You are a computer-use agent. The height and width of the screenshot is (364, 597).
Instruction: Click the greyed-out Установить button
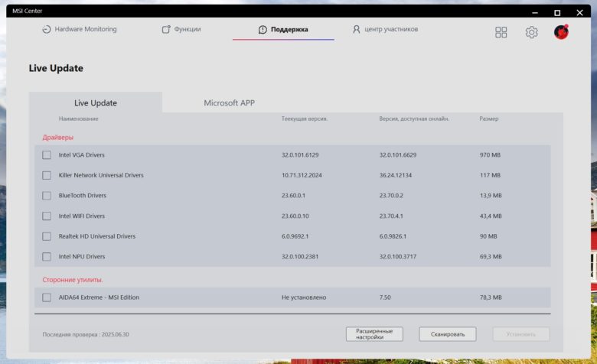[x=521, y=334]
